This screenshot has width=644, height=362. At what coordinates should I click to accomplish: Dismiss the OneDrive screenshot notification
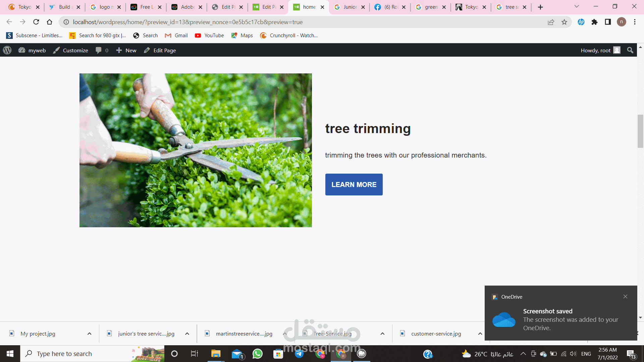point(625,297)
